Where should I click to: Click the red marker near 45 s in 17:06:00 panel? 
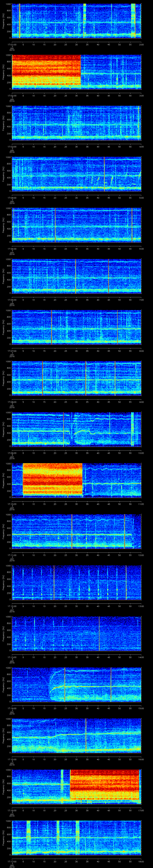[108, 276]
